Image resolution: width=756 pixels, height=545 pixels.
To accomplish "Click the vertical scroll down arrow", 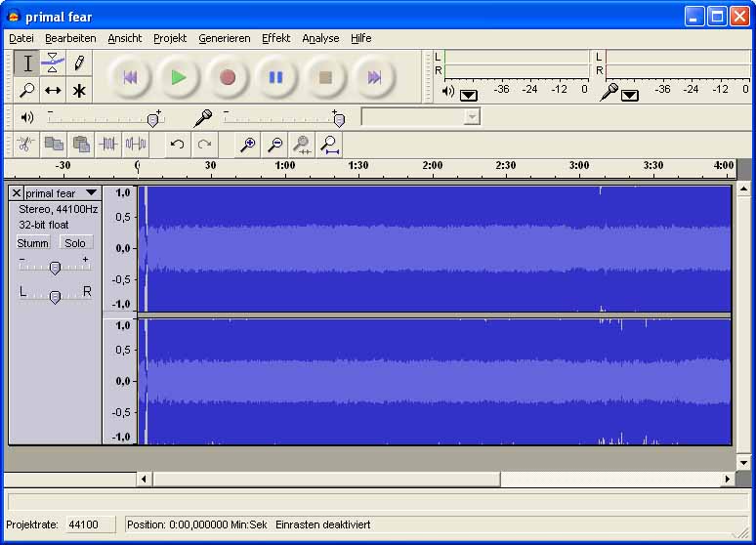I will (743, 463).
